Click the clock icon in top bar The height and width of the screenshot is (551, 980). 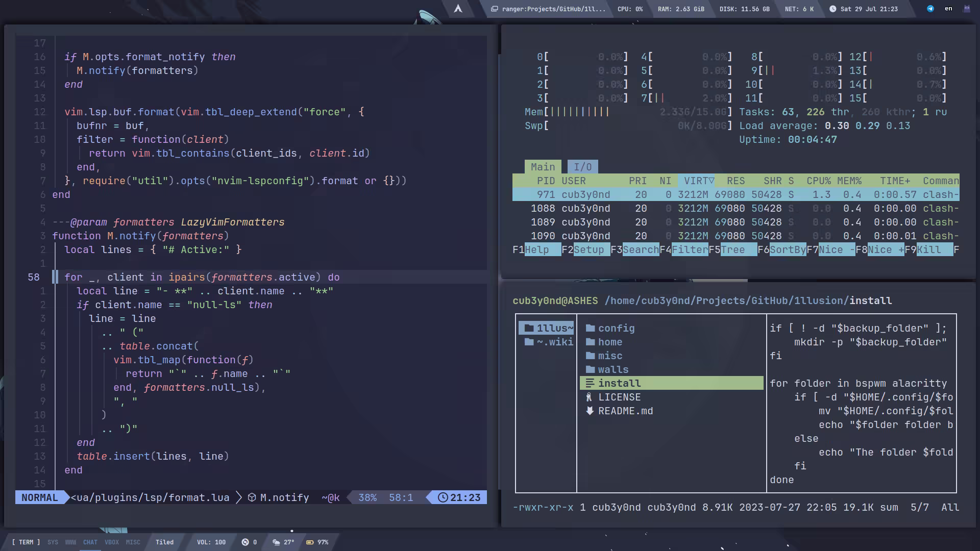pyautogui.click(x=833, y=9)
